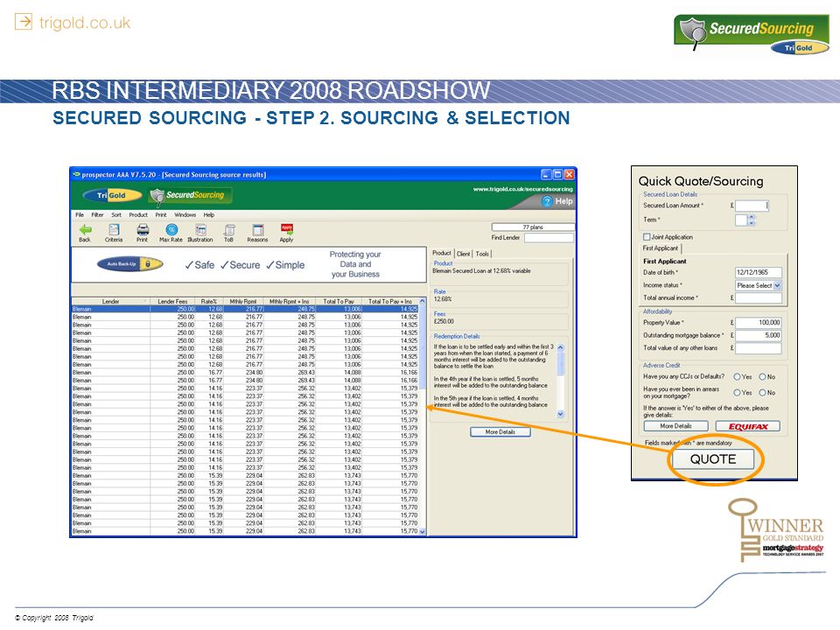The image size is (840, 630).
Task: Click the EQUIFAX button
Action: [748, 426]
